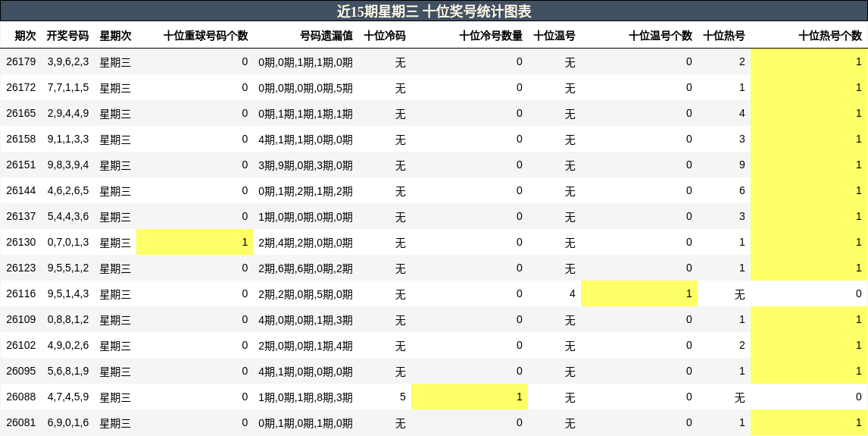The width and height of the screenshot is (868, 436).
Task: Click winning numbers 6,9,0,1,6
Action: (x=68, y=422)
